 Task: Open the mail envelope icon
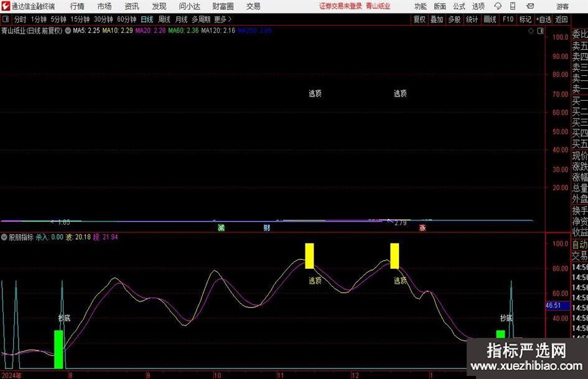pos(530,6)
